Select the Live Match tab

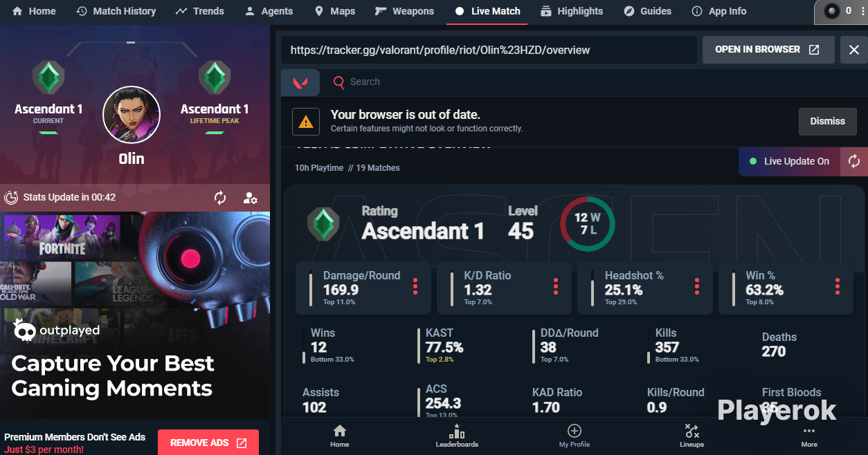487,11
